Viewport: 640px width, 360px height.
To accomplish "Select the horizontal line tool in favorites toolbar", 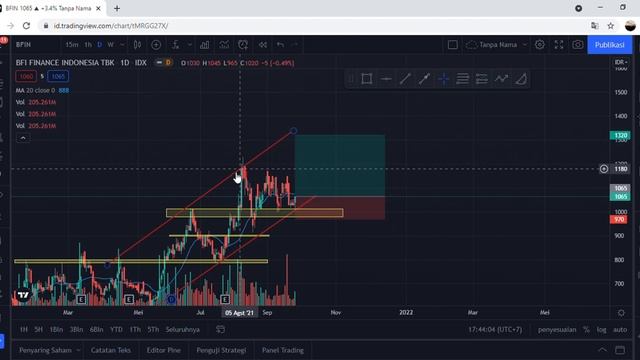I will (386, 79).
